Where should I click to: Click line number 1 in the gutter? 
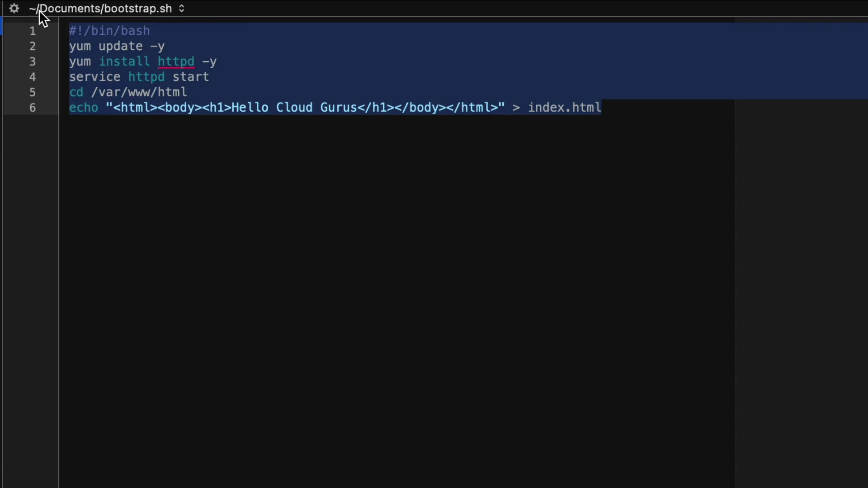(x=33, y=31)
